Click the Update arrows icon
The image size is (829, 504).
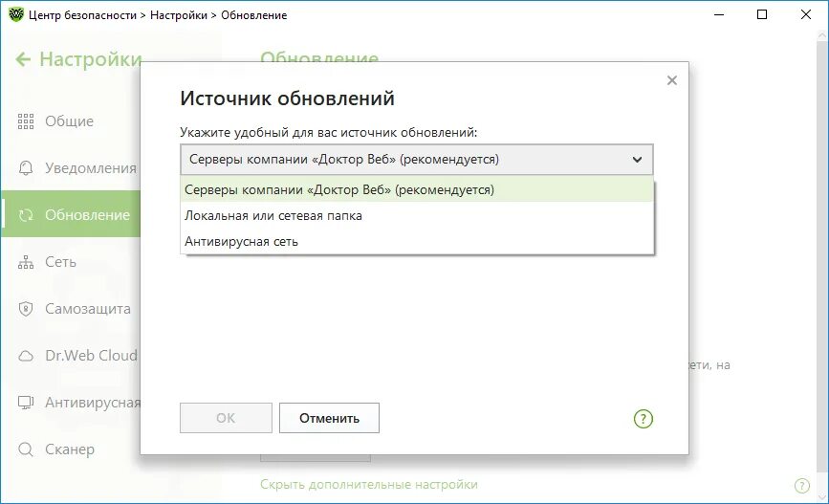(26, 215)
